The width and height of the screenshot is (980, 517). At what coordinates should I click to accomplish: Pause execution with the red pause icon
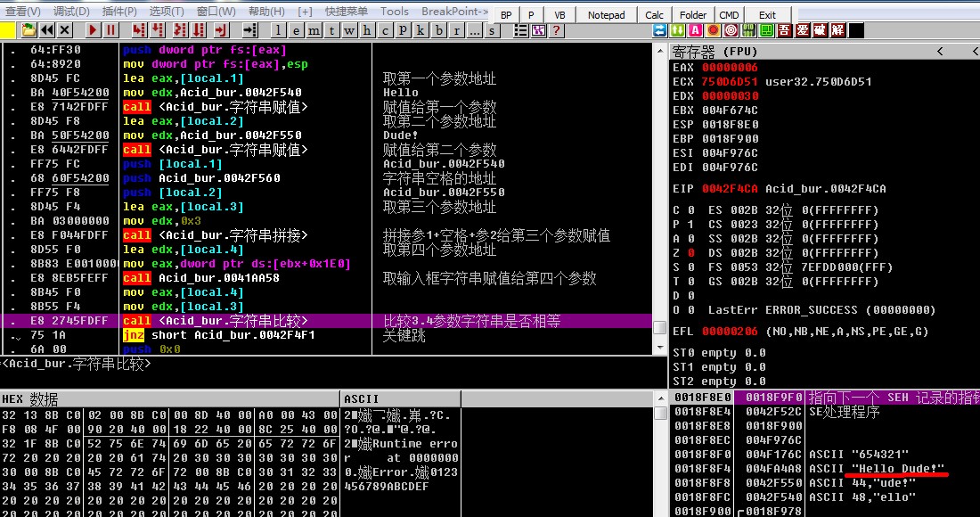point(110,30)
